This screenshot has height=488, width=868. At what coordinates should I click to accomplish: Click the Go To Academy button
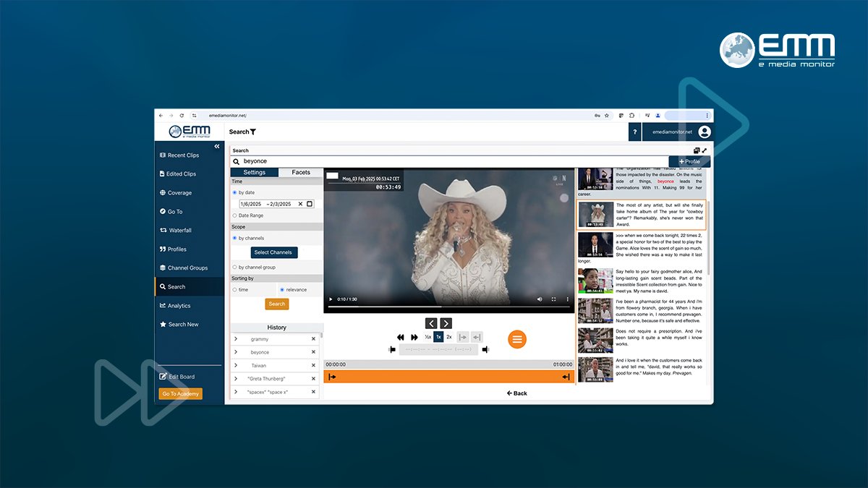coord(181,394)
